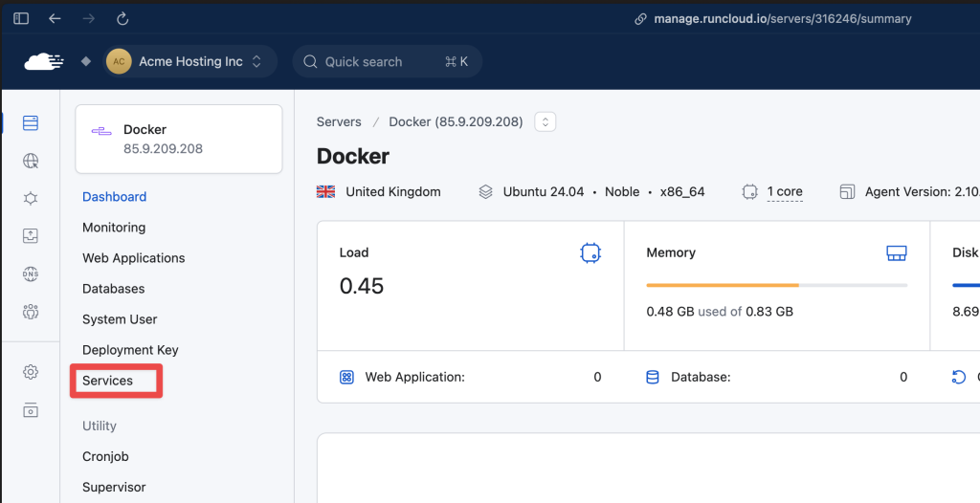Screen dimensions: 980x503
Task: Open the globe web apps rail icon
Action: 30,161
